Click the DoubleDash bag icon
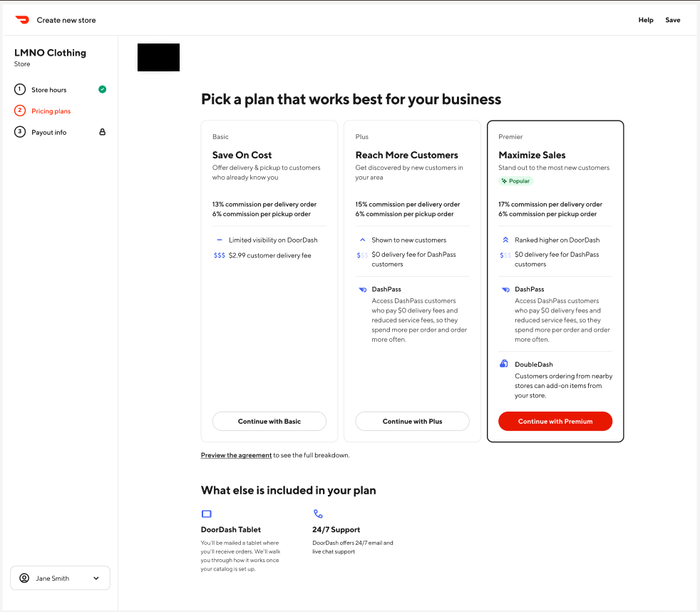This screenshot has width=700, height=612. 504,364
